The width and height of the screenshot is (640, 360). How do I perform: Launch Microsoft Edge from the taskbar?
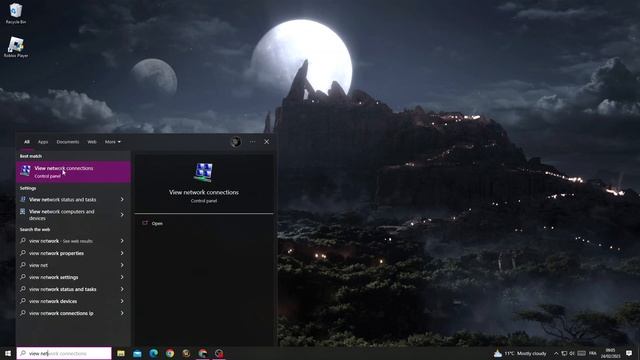(x=153, y=353)
